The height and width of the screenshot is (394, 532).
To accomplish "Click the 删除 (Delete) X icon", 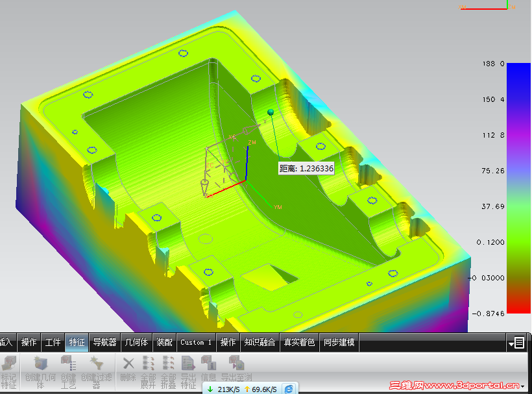I will pos(128,363).
